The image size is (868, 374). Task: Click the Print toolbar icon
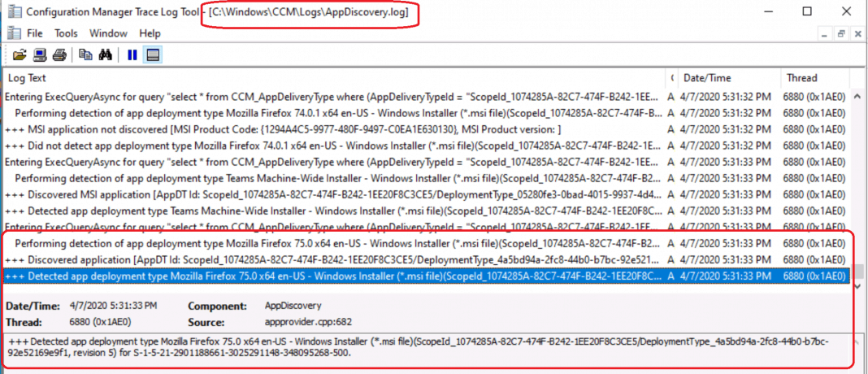click(x=59, y=55)
